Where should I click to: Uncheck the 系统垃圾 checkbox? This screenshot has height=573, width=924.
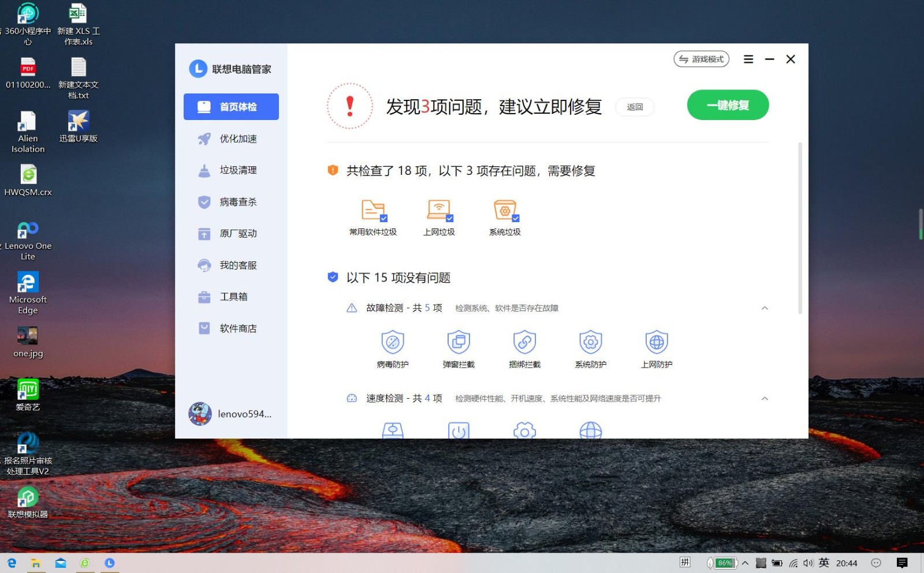[516, 218]
